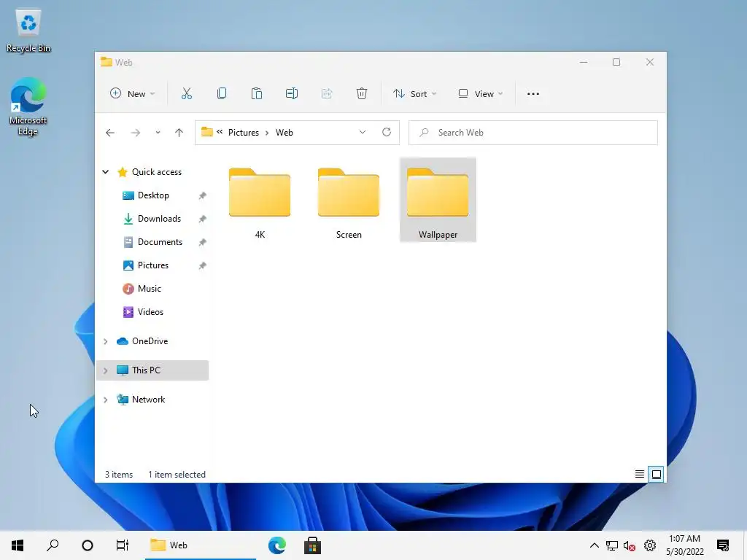The width and height of the screenshot is (747, 560).
Task: Select Microsoft Edge desktop shortcut
Action: click(28, 106)
